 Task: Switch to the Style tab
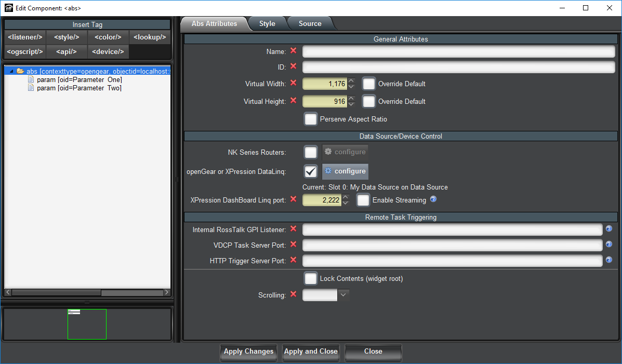click(267, 23)
